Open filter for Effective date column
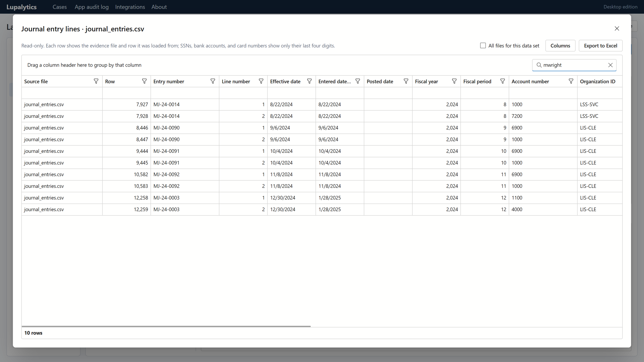 click(x=309, y=81)
